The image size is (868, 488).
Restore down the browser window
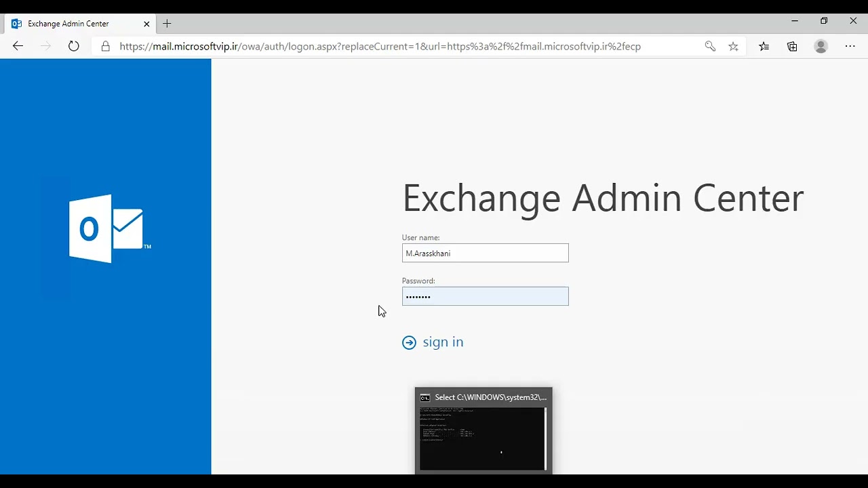pos(824,21)
